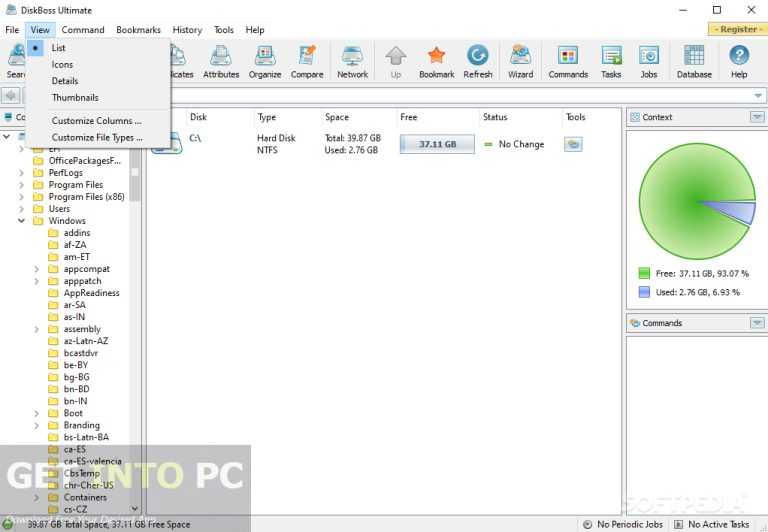Click the Refresh toolbar icon

478,61
